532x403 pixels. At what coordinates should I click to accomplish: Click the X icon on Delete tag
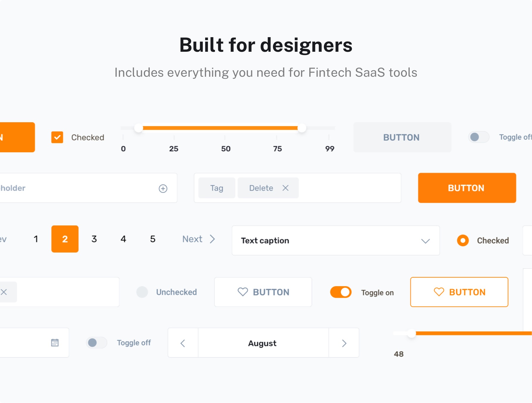click(285, 188)
